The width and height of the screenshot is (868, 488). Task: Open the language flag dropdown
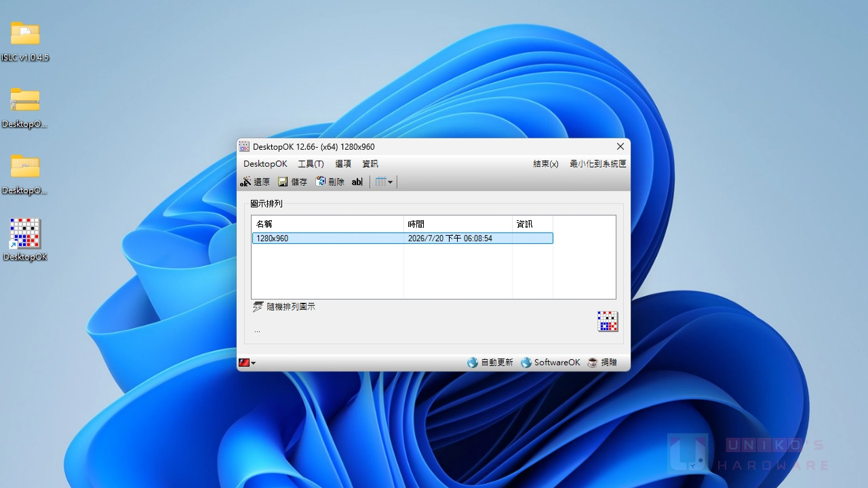247,363
